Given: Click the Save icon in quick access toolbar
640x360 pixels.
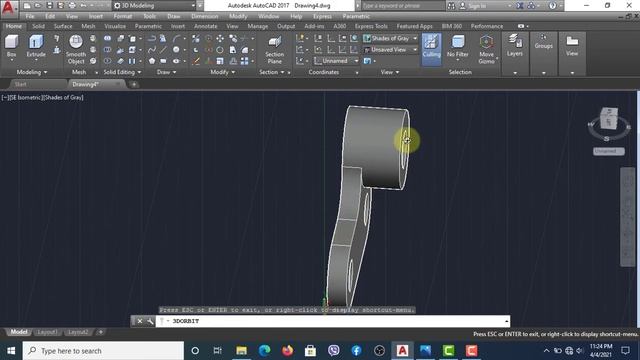Looking at the screenshot, I should [x=49, y=6].
